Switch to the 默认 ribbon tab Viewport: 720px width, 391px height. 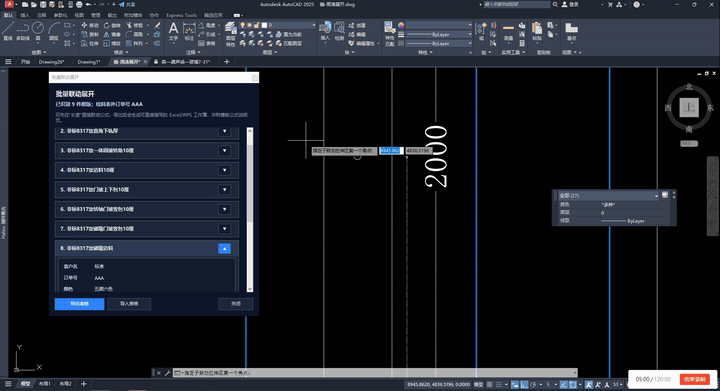(8, 15)
